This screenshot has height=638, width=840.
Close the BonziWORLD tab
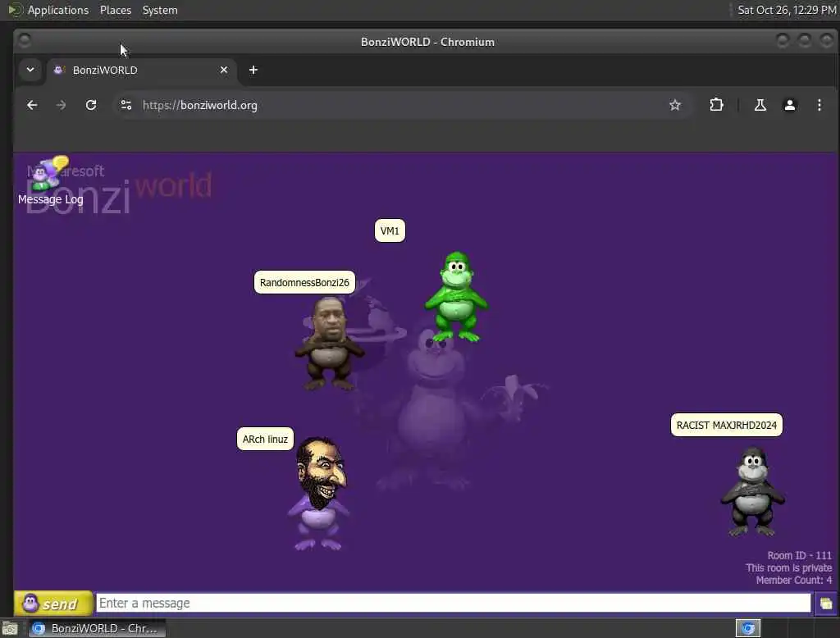(224, 70)
